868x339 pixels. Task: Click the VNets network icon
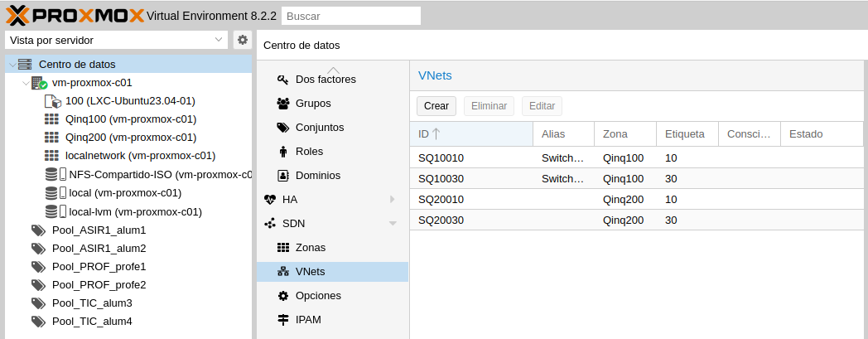pyautogui.click(x=283, y=272)
